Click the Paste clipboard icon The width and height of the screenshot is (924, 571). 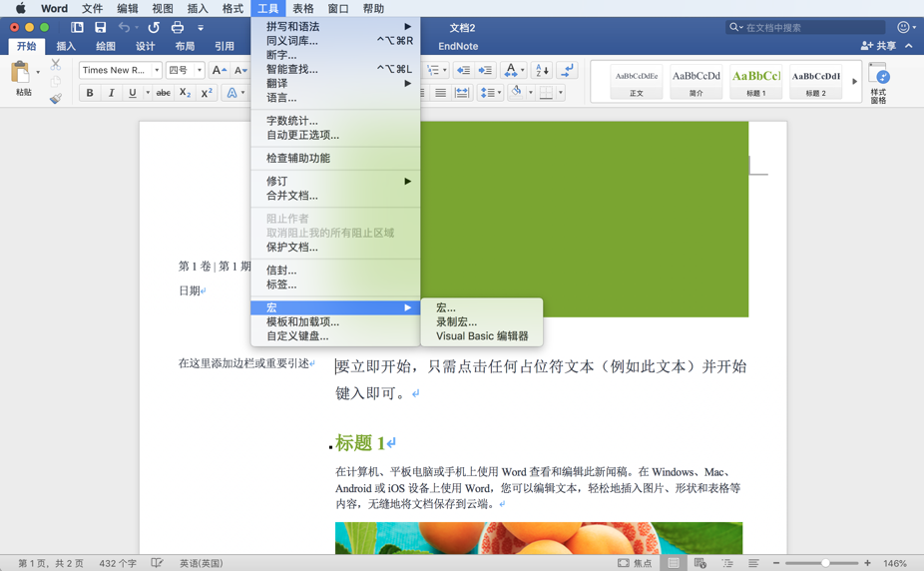coord(20,72)
